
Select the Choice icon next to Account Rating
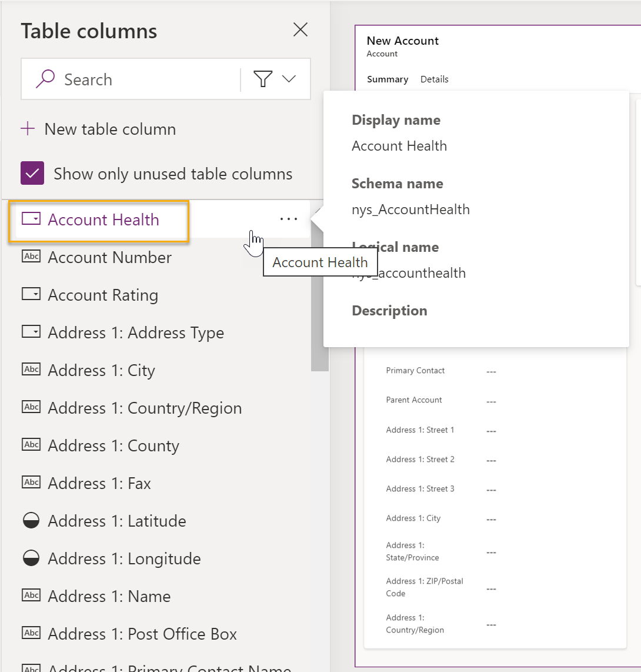(x=31, y=294)
